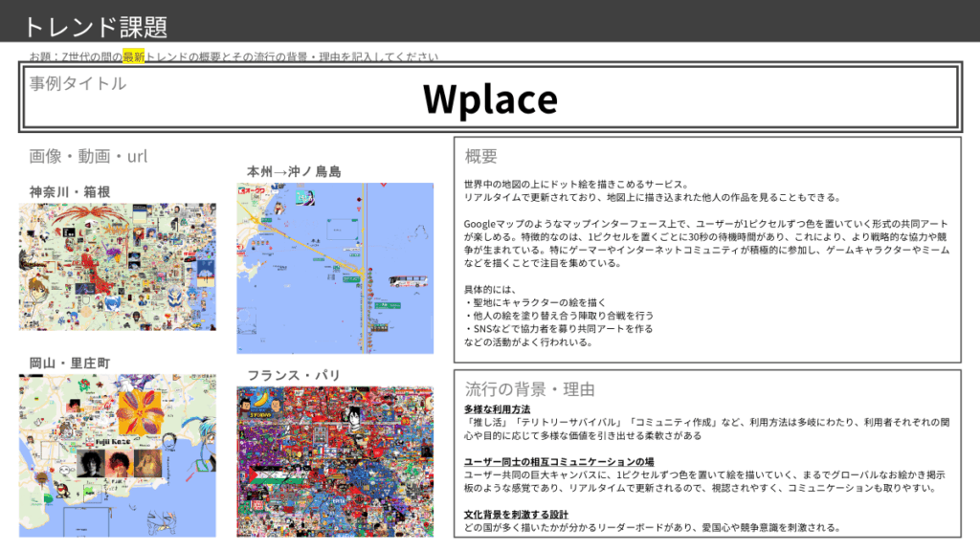This screenshot has height=551, width=980.
Task: Open the Okayama Satosho map image
Action: tap(118, 455)
